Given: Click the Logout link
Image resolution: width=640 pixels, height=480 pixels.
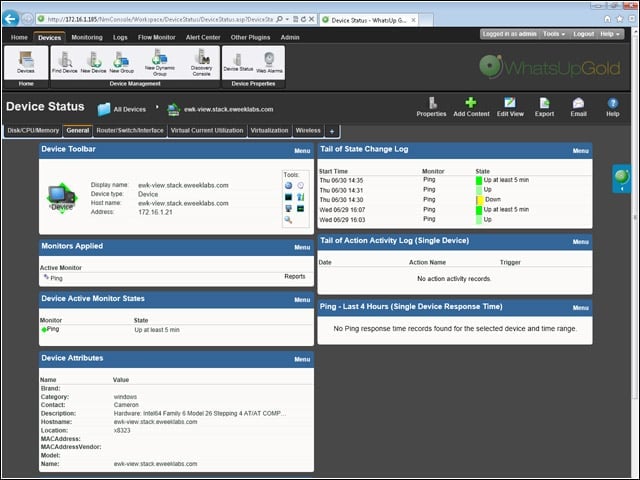Looking at the screenshot, I should 583,34.
